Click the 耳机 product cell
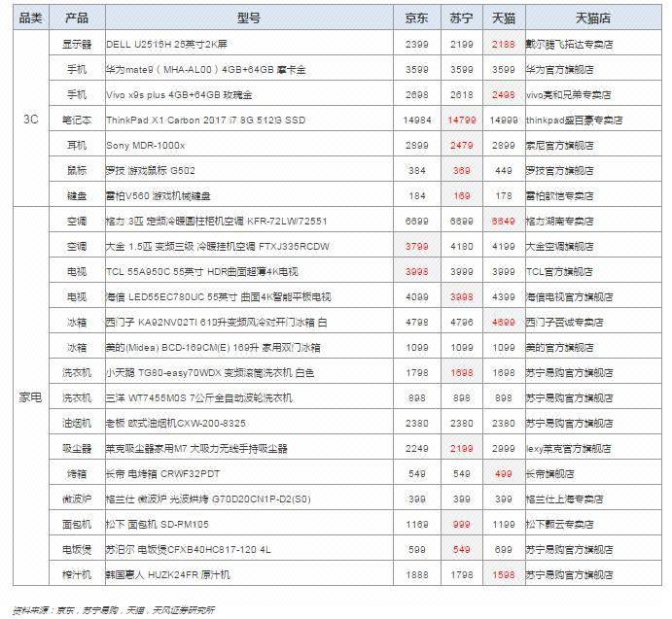Screen dimensions: 672x619 click(x=77, y=145)
